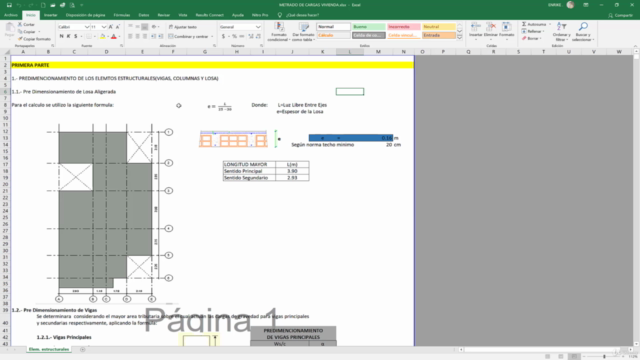This screenshot has height=360, width=640.
Task: Insert cells with Insertar
Action: (x=476, y=31)
